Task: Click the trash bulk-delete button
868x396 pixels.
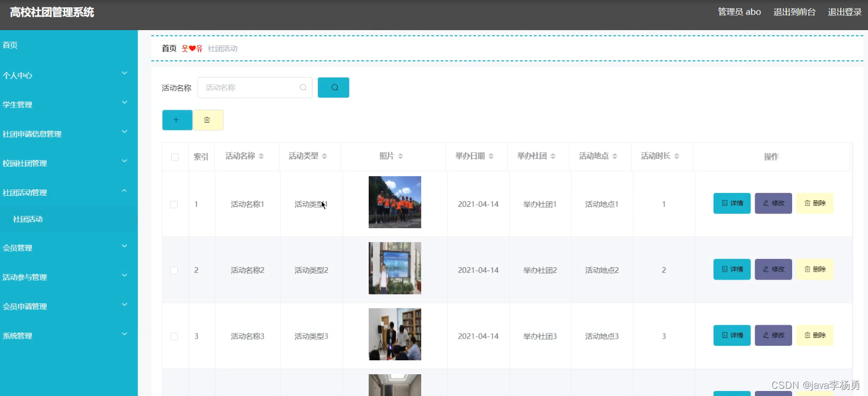Action: click(x=208, y=120)
